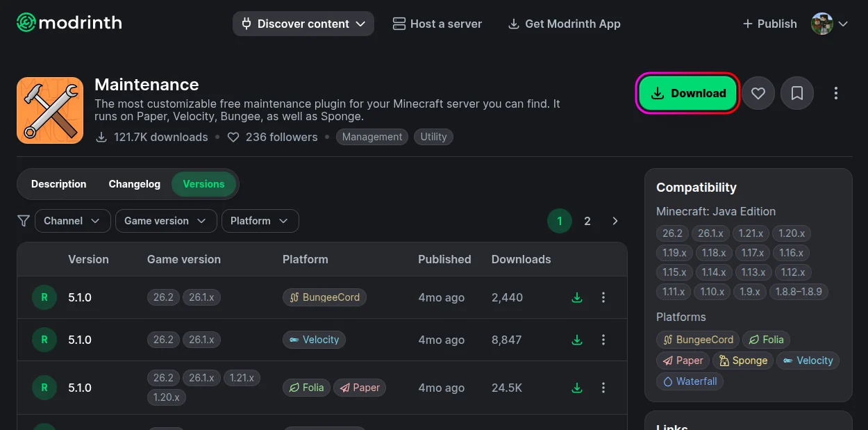Screen dimensions: 868x430
Task: Click the 1.21.x compatibility tag
Action: click(751, 233)
